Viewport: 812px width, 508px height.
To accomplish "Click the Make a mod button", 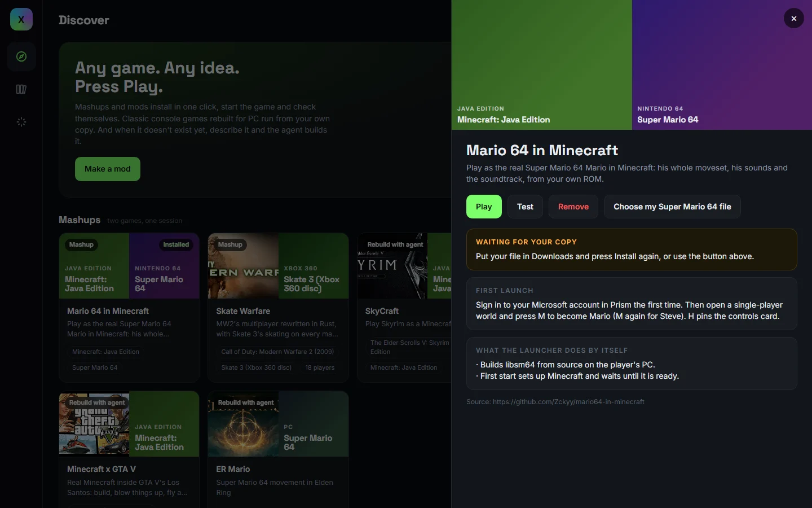I will point(108,169).
